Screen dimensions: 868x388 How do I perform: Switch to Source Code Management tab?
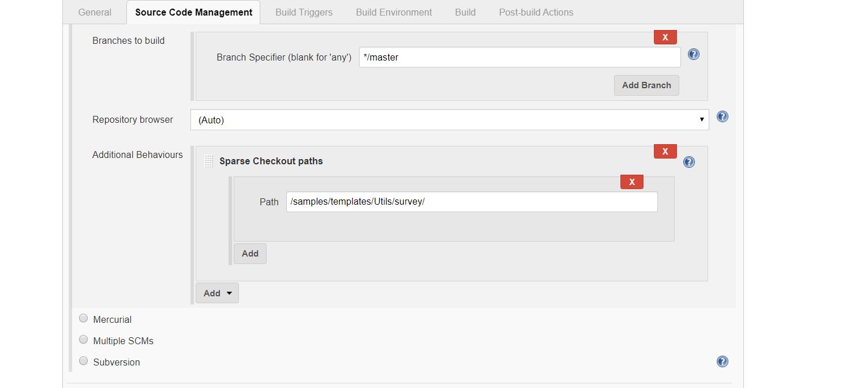(193, 12)
